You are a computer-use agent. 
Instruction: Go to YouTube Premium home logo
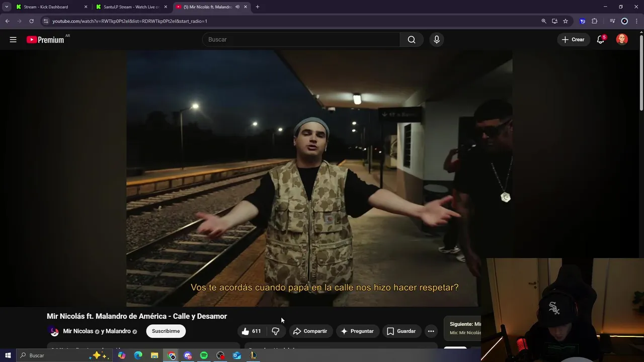click(x=46, y=40)
